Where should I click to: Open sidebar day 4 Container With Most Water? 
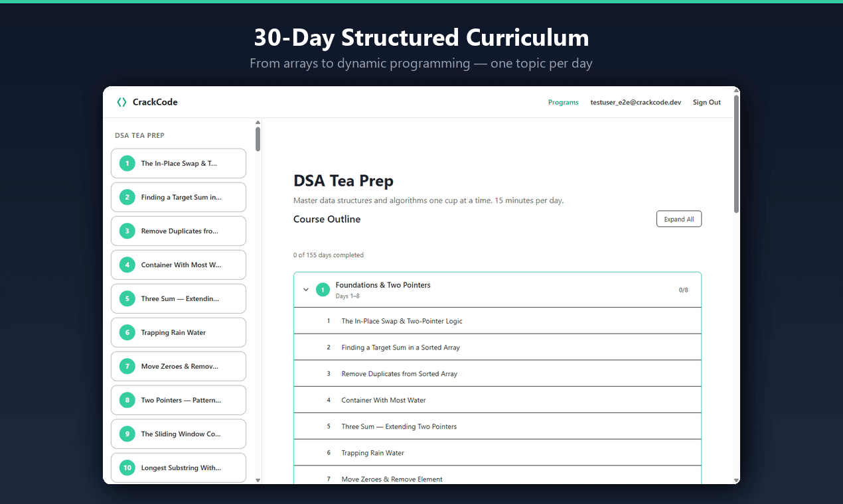coord(179,265)
